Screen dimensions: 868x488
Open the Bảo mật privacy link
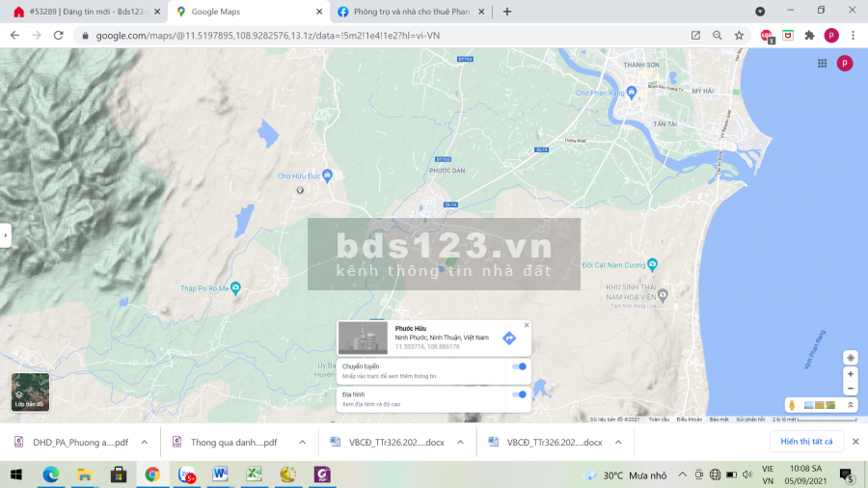(719, 420)
